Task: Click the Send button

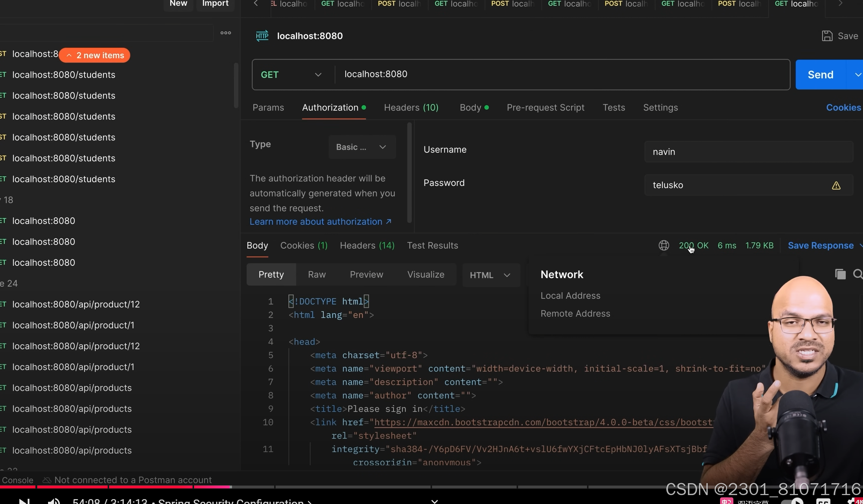Action: point(820,74)
